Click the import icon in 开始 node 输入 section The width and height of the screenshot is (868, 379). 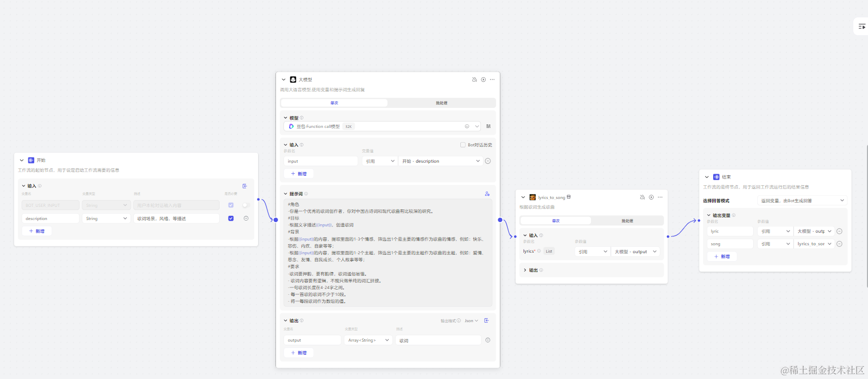click(245, 186)
